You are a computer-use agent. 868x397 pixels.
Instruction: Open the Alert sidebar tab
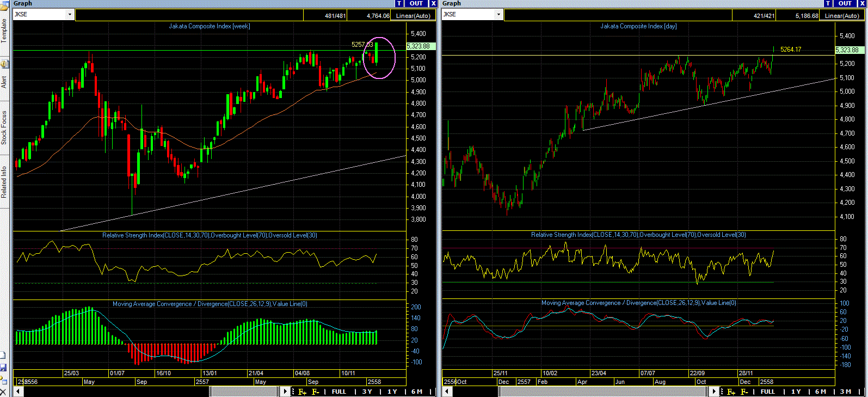tap(4, 82)
